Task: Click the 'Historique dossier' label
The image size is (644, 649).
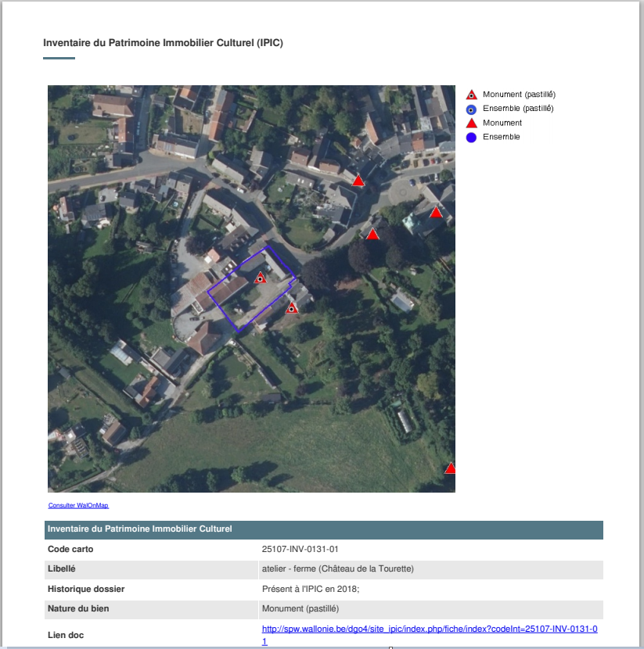Action: coord(86,589)
